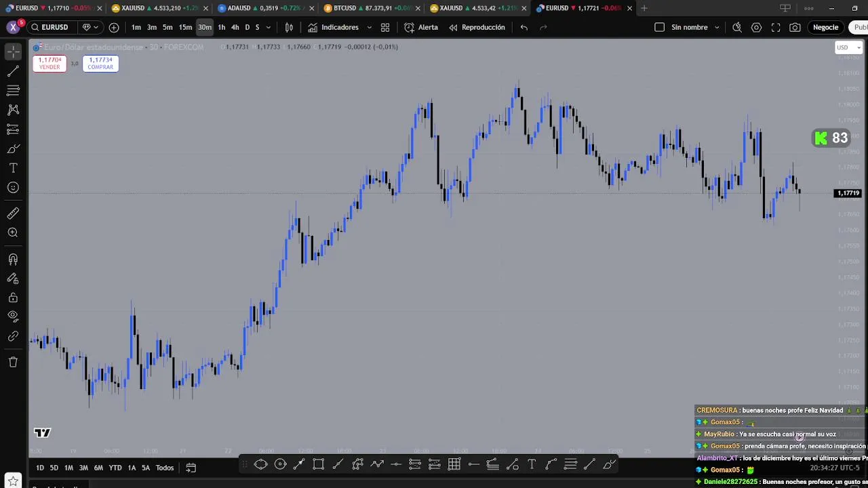This screenshot has width=868, height=488.
Task: Select the 4h timeframe
Action: pyautogui.click(x=235, y=27)
